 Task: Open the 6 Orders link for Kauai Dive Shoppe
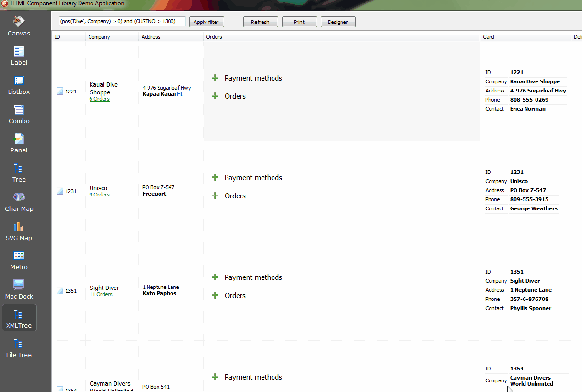pyautogui.click(x=99, y=99)
